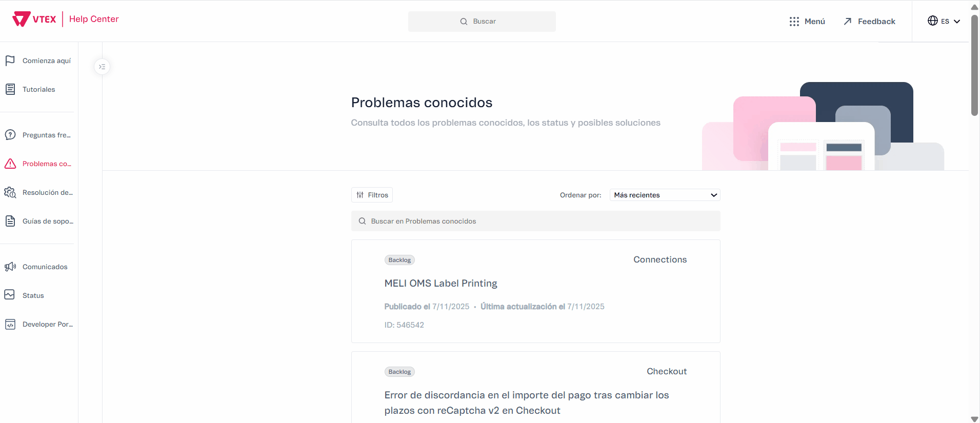980x423 pixels.
Task: Open Comienza aquí flag icon
Action: point(10,61)
